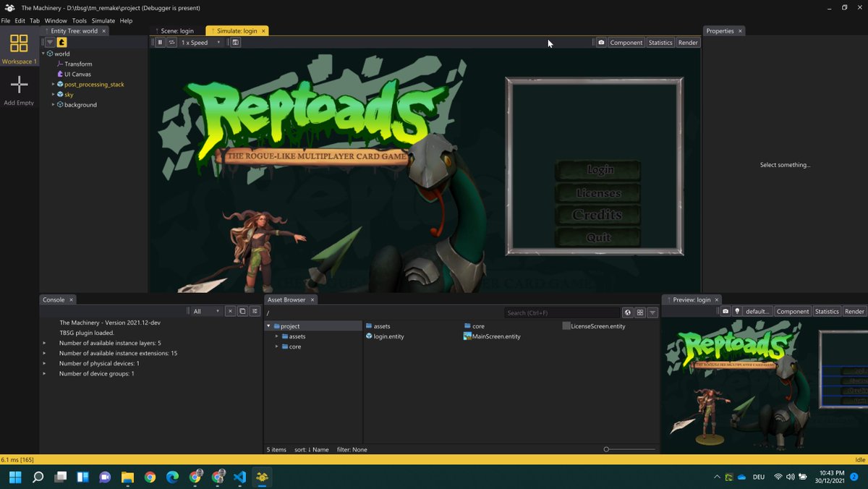Toggle the yellow component icon in Entity Tree toolbar
The image size is (868, 489).
pos(62,43)
